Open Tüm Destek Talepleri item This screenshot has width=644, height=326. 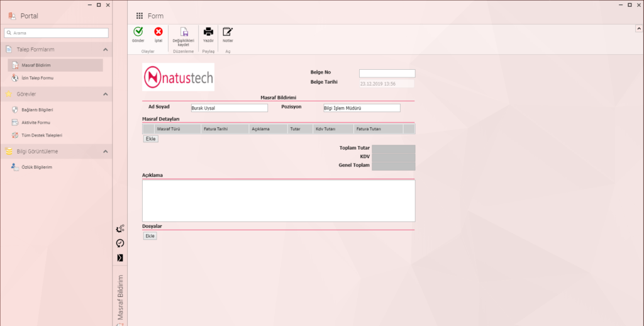(42, 135)
